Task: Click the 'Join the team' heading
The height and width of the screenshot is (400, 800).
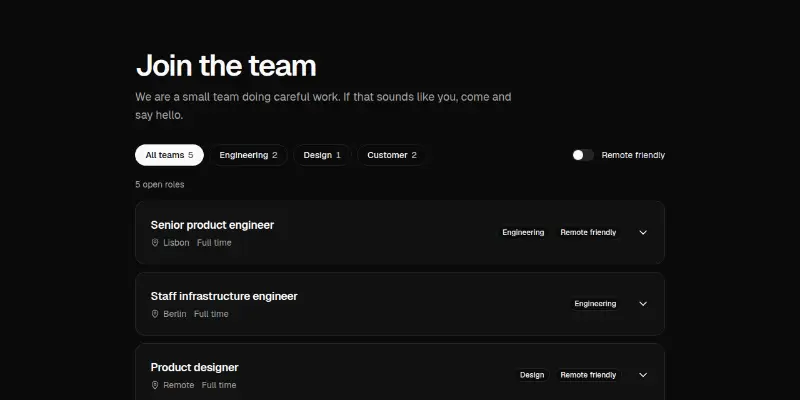Action: tap(226, 66)
